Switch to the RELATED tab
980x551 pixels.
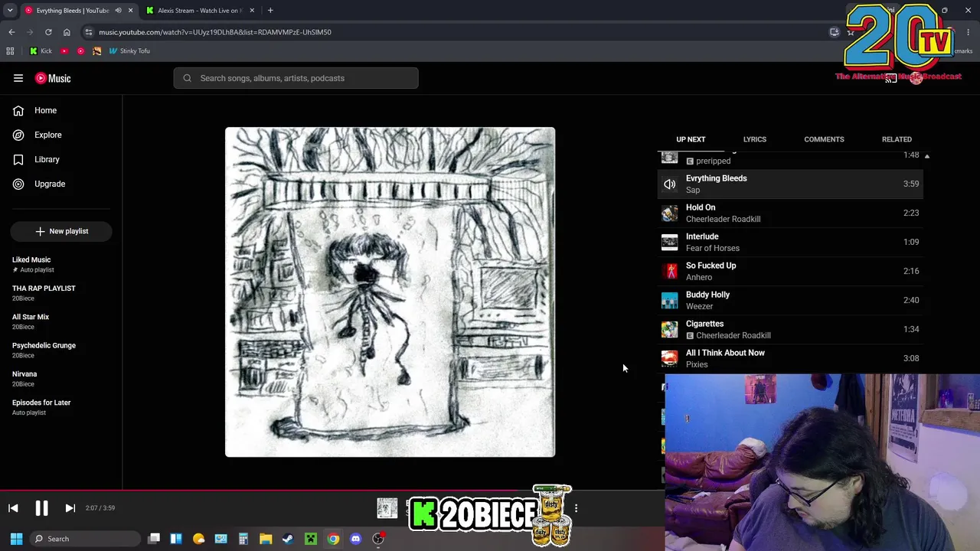point(897,139)
